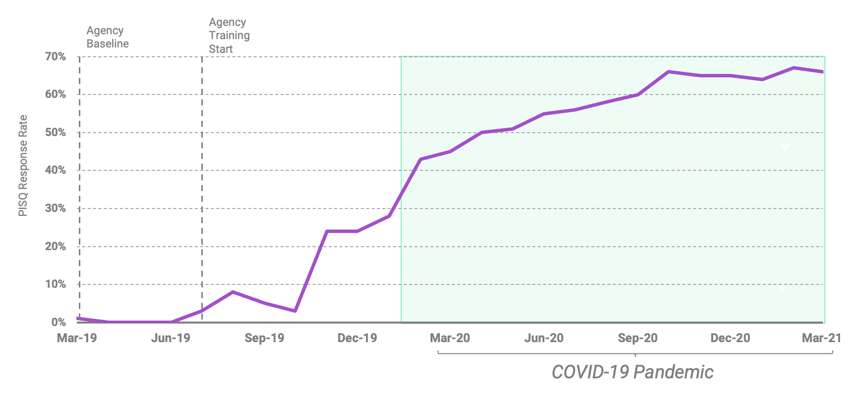This screenshot has width=868, height=395.
Task: Select the Mar-21 x-axis label
Action: 821,338
